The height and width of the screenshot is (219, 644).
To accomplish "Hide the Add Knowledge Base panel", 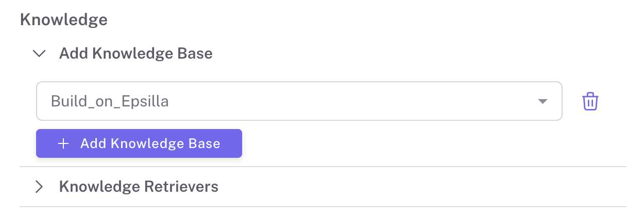I will [x=39, y=53].
